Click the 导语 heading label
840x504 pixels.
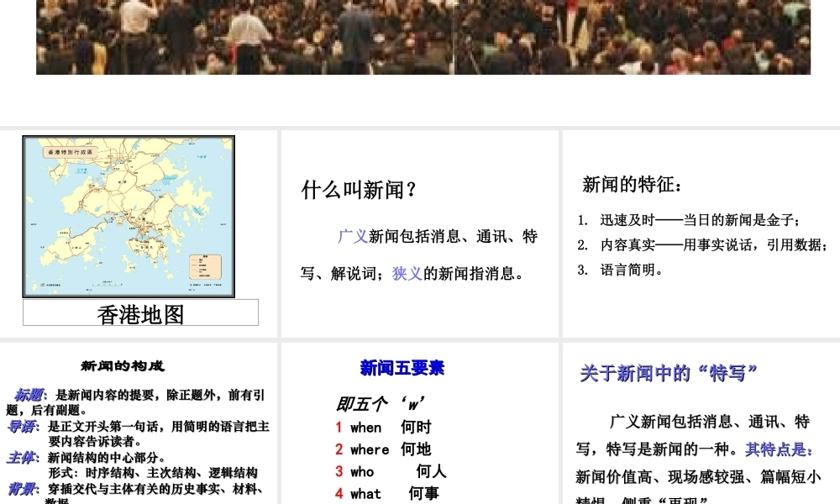click(22, 427)
